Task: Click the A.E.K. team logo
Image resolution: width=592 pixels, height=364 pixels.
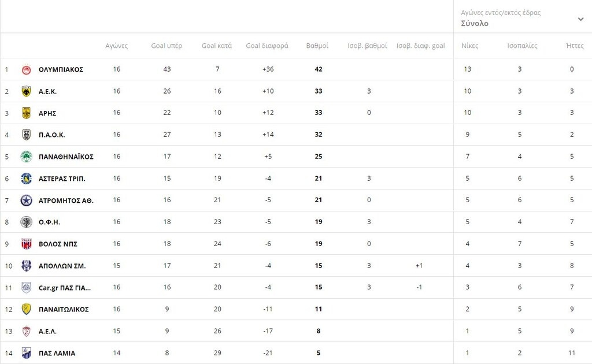Action: click(x=26, y=91)
